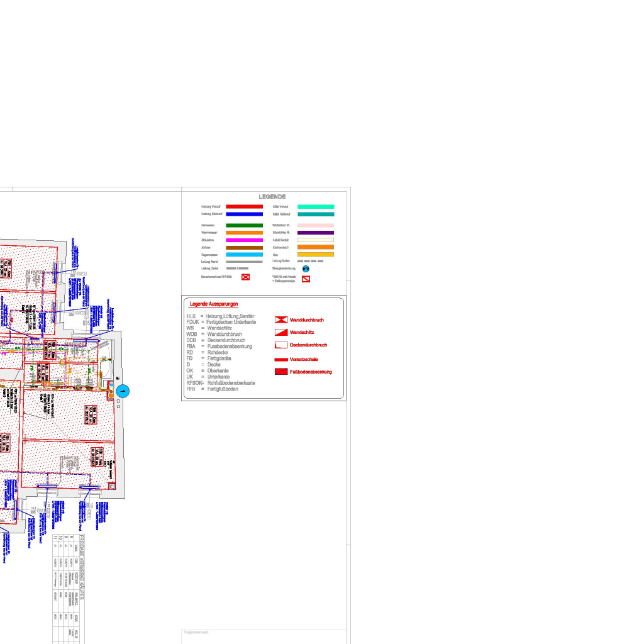This screenshot has width=644, height=644.
Task: Click the Brandverschluss red crossed box symbol
Action: (x=246, y=277)
